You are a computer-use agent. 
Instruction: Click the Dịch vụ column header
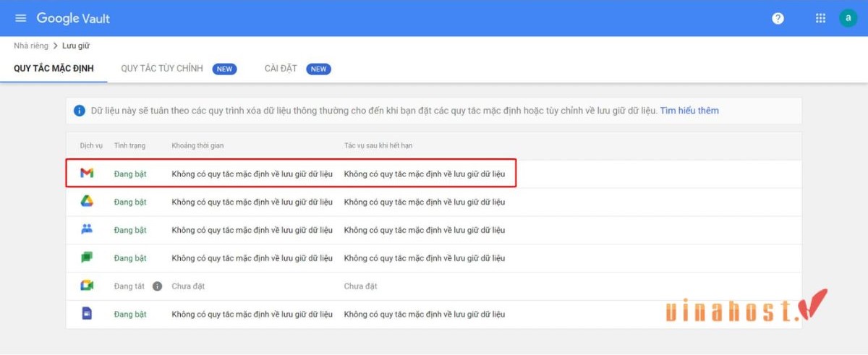(92, 145)
